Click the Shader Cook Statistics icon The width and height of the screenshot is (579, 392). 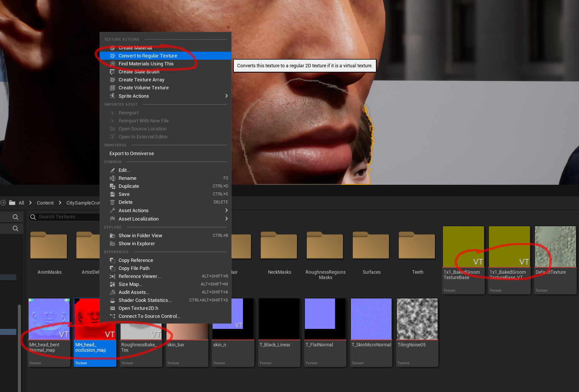tap(113, 300)
